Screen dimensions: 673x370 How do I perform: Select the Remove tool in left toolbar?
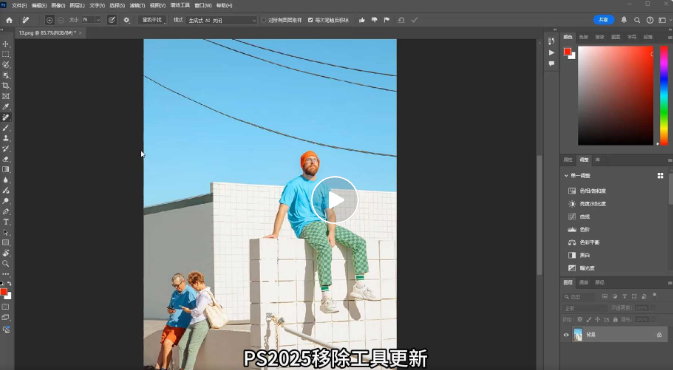point(6,117)
